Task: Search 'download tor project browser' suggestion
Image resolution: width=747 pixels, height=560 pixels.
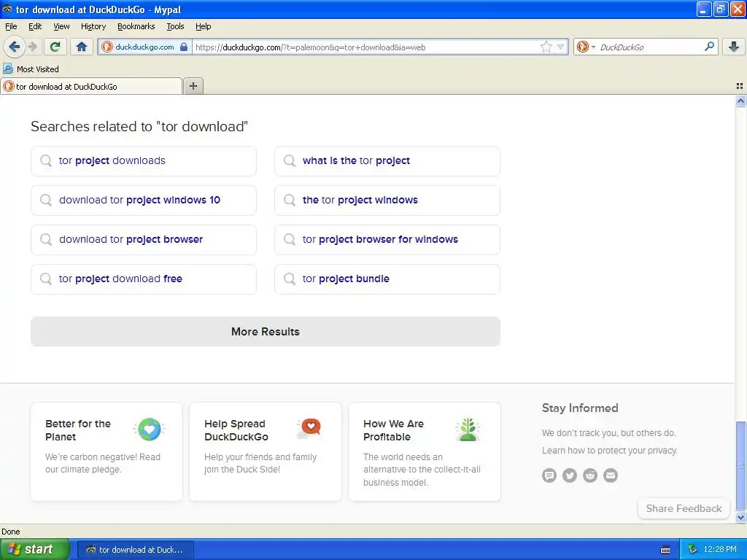Action: [x=144, y=239]
